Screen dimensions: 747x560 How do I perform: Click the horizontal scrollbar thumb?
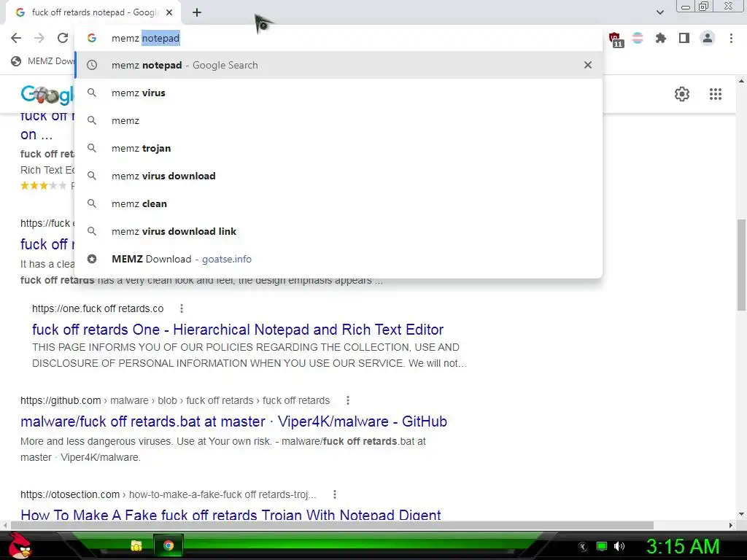tap(332, 525)
